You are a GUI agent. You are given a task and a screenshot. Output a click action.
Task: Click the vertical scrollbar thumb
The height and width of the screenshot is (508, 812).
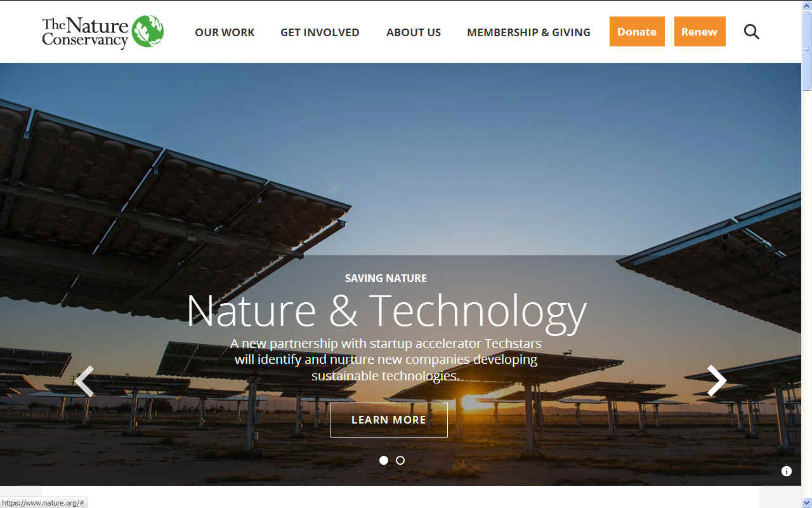(x=806, y=51)
